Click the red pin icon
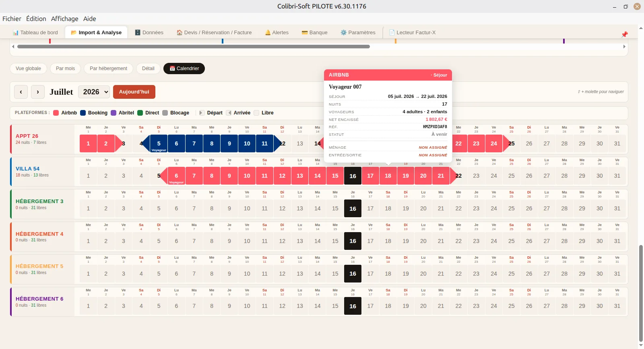Image resolution: width=644 pixels, height=349 pixels. coord(625,34)
